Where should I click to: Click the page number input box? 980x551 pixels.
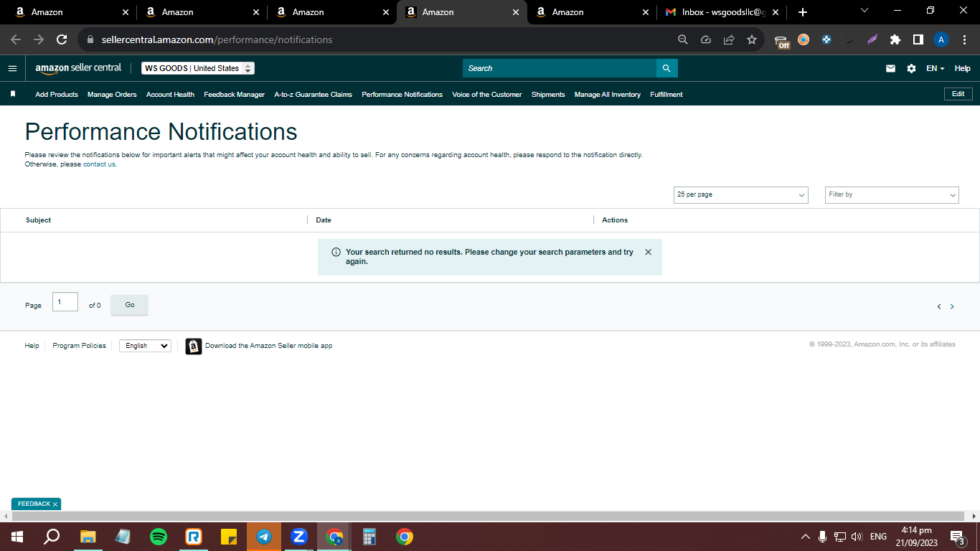click(x=65, y=302)
